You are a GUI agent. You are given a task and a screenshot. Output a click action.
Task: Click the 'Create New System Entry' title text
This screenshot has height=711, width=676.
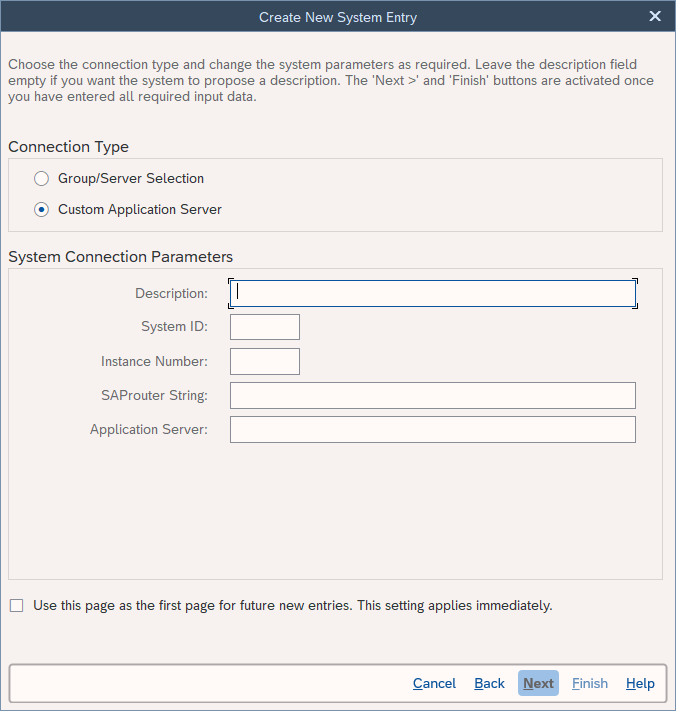coord(338,17)
